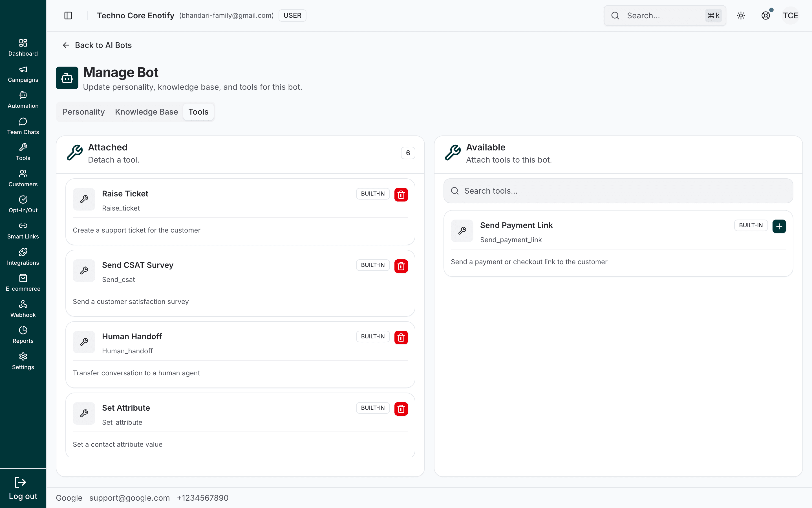The width and height of the screenshot is (812, 508).
Task: Click the BUILT-IN badge on Send Payment Link
Action: [751, 225]
